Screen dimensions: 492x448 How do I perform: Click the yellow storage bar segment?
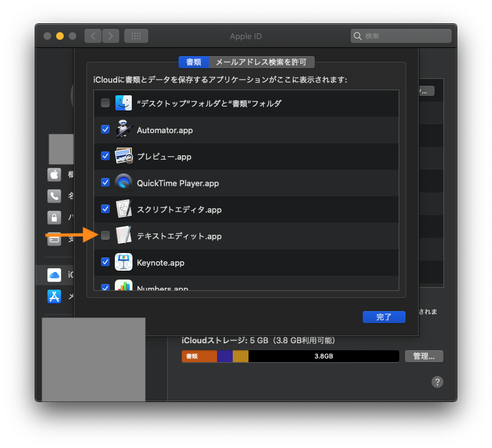coord(240,357)
